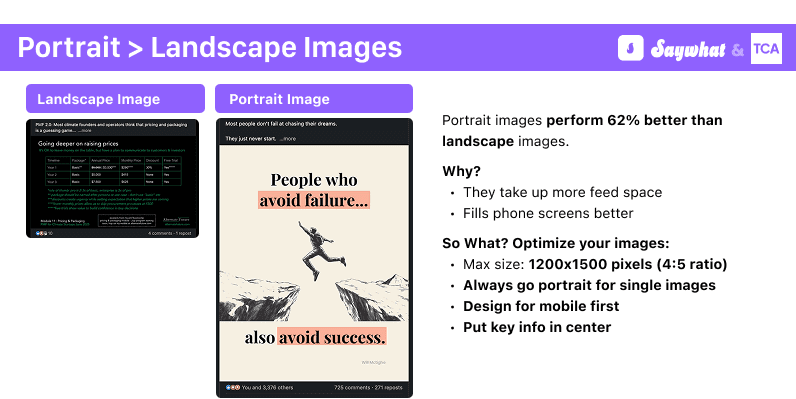Select the Landscape Image label

pos(115,98)
